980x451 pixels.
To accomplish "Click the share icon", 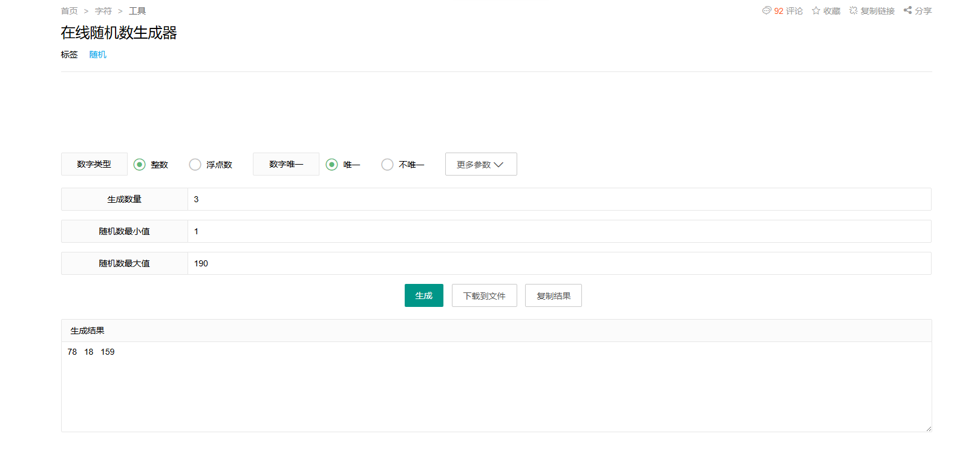I will 907,10.
